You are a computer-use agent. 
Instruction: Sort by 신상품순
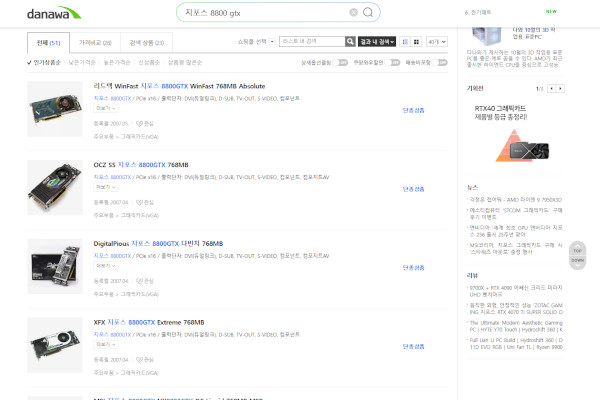[x=149, y=62]
